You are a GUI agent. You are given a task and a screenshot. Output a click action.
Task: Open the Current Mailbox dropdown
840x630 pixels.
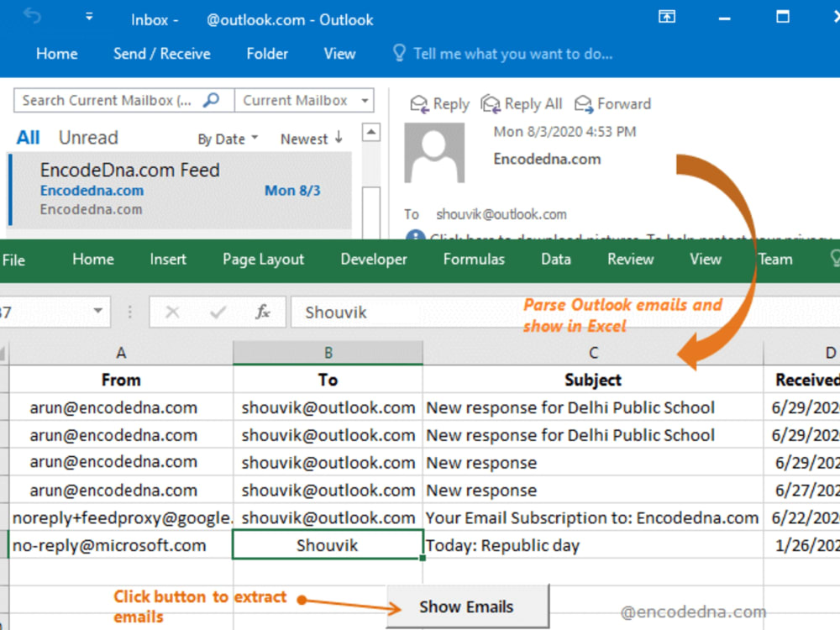367,100
